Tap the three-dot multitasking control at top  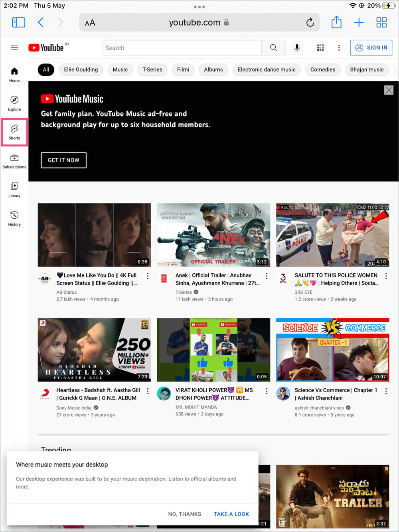pyautogui.click(x=199, y=7)
